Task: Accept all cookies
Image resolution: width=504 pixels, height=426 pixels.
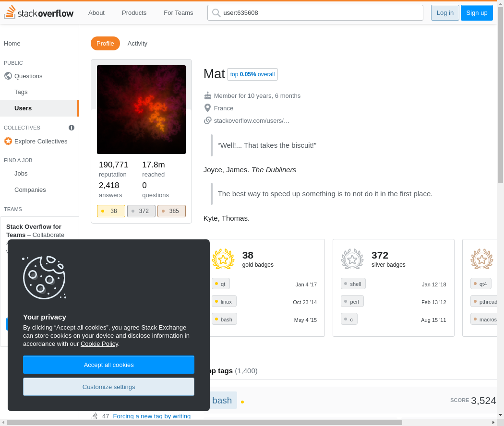Action: (x=108, y=365)
